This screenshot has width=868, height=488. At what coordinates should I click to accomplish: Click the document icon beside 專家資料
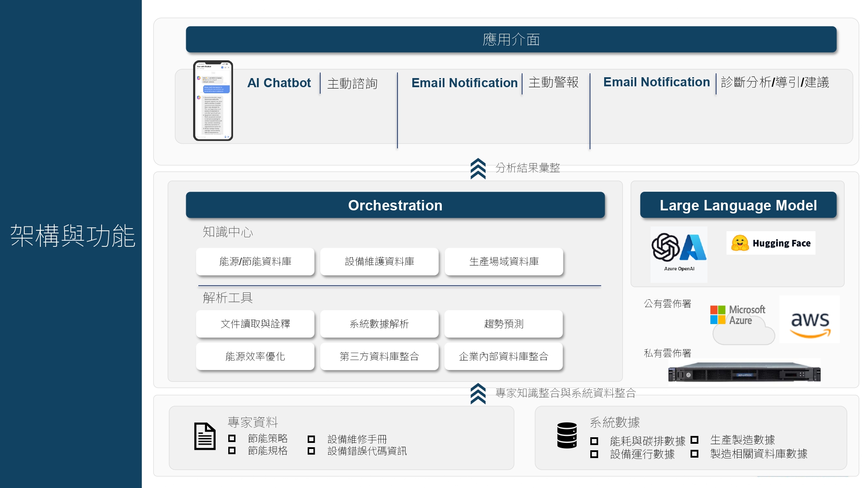tap(204, 436)
